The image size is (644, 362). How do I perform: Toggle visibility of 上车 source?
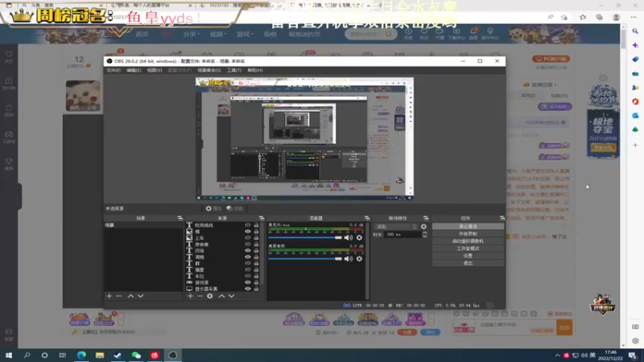click(x=248, y=237)
